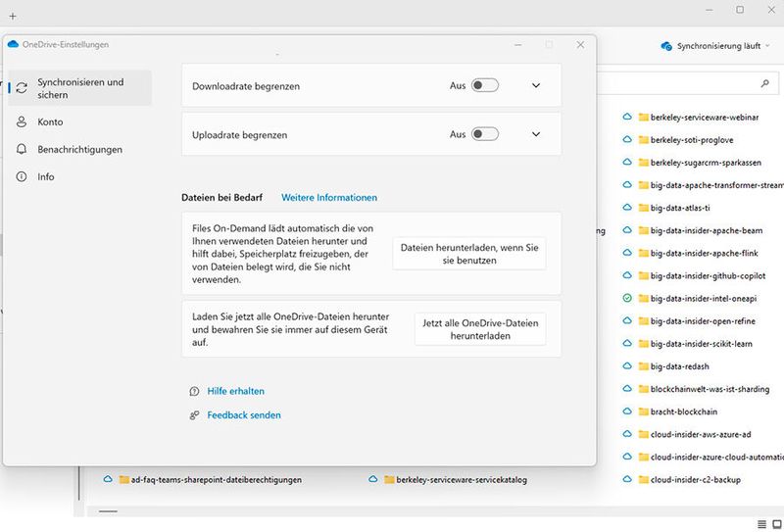
Task: Click the OneDrive sync status cloud icon
Action: 666,46
